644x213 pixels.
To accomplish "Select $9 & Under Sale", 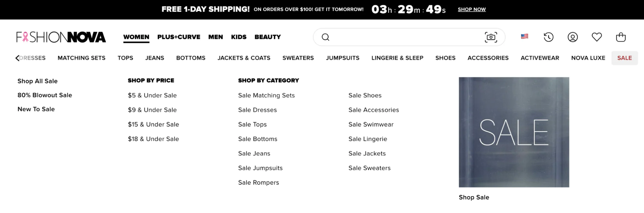I will pyautogui.click(x=152, y=110).
